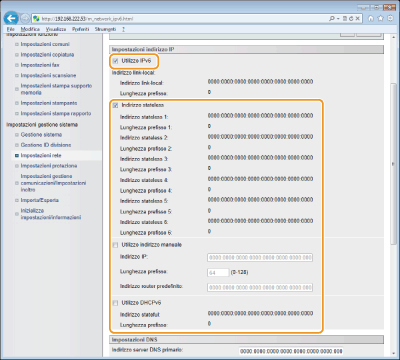Screen dimensions: 400x360
Task: Click the Indirizzo IP input field
Action: tap(260, 258)
